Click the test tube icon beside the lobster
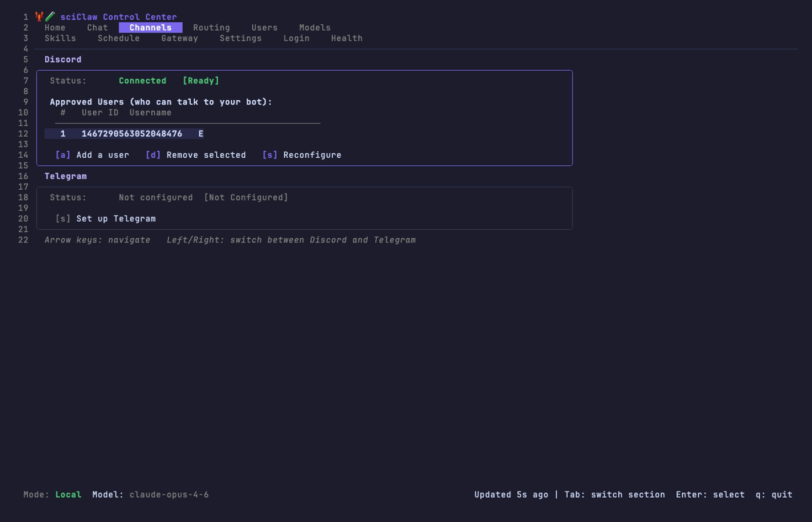This screenshot has width=812, height=522. (49, 17)
